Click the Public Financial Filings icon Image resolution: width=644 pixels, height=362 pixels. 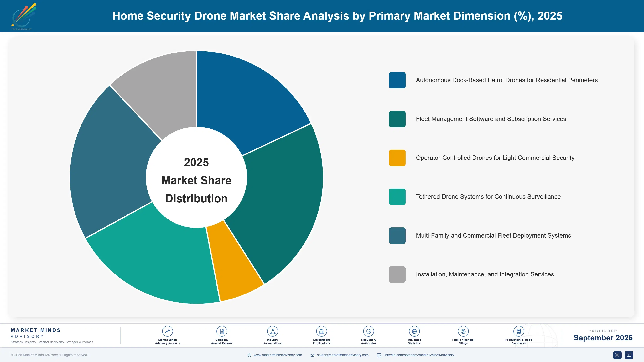pos(463,331)
